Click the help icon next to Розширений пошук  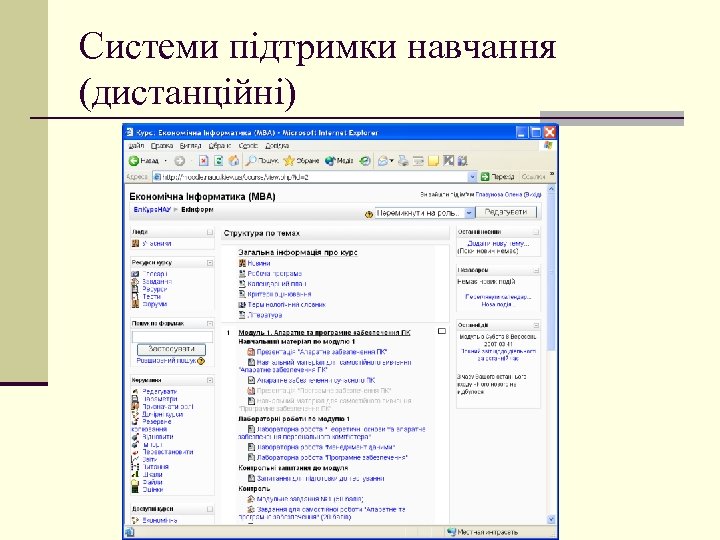click(x=201, y=361)
